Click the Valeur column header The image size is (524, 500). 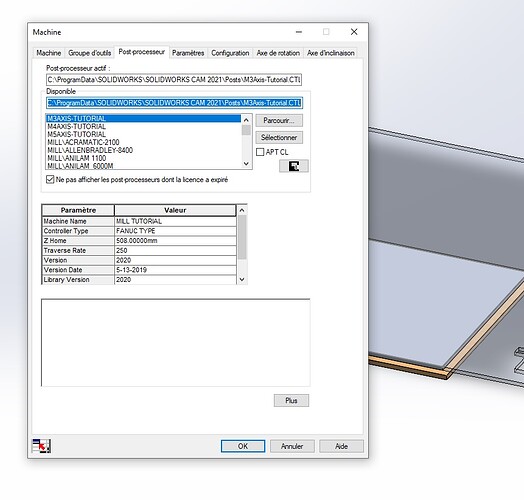click(175, 210)
